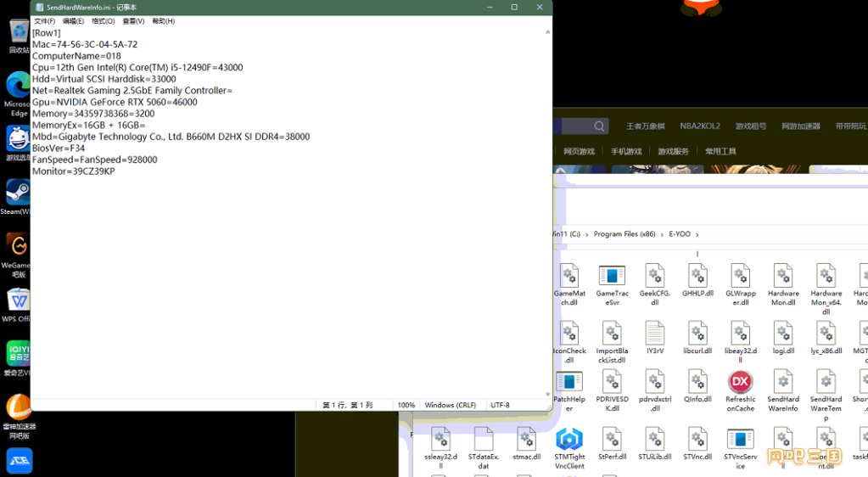Open the 游戏租号 link in launcher
Viewport: 868px width, 477px height.
751,126
